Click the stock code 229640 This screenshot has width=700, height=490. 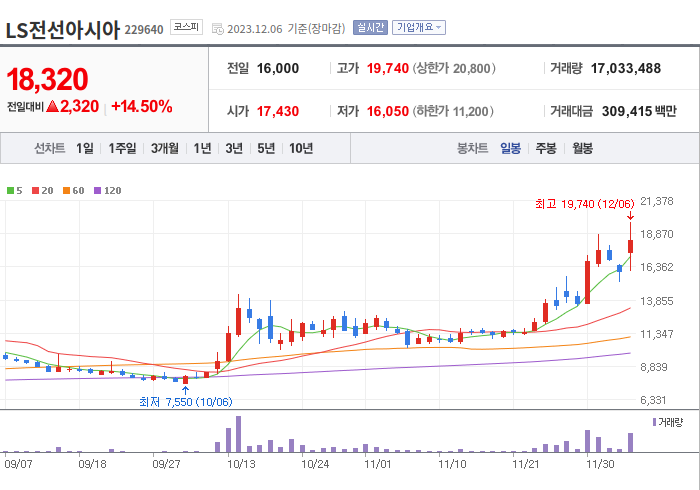[x=144, y=29]
